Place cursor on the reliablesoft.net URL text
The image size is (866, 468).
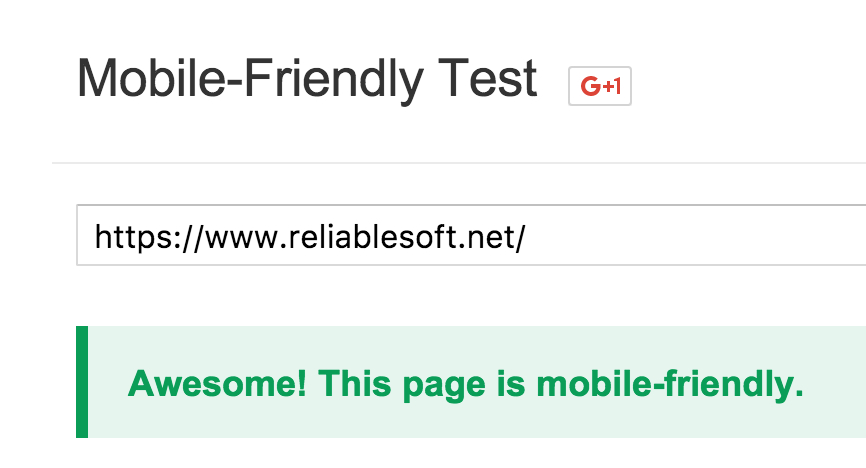(309, 236)
